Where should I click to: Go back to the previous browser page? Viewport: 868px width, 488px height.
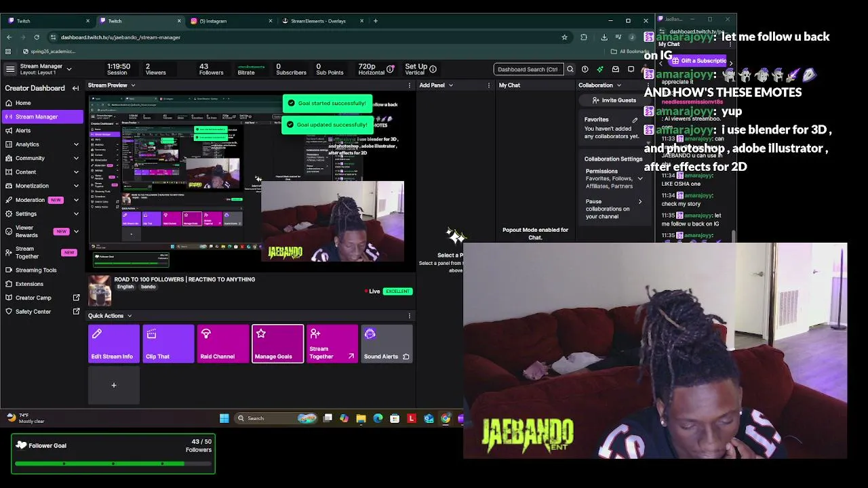[9, 37]
